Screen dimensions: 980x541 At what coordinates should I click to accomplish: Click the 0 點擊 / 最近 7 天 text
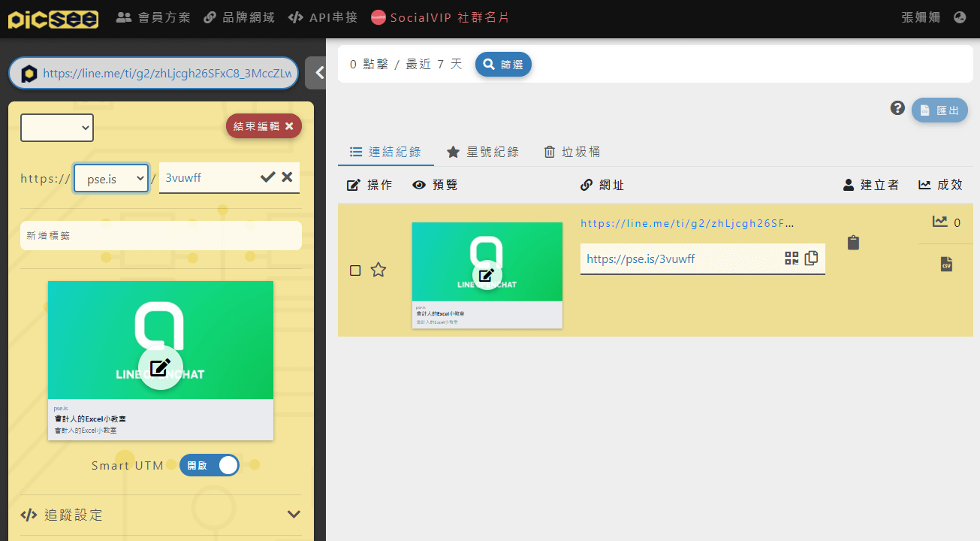point(406,65)
